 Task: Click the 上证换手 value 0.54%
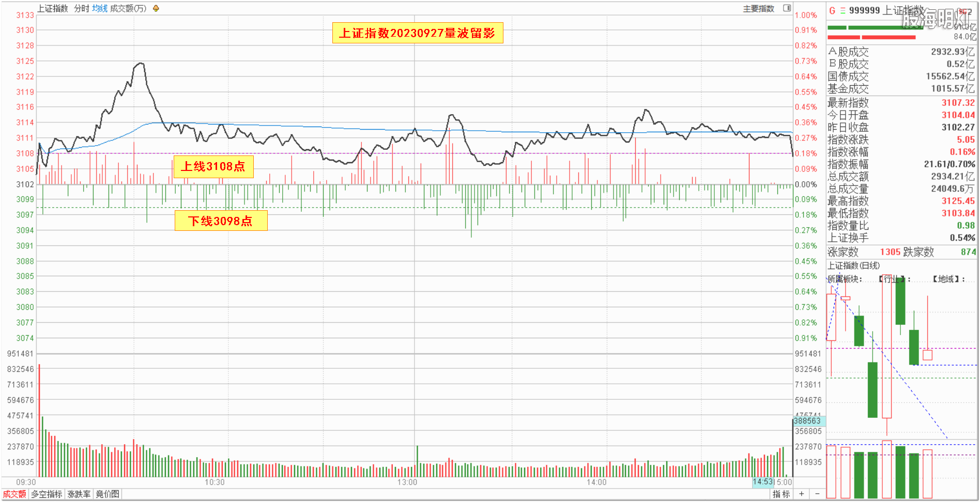tap(962, 238)
